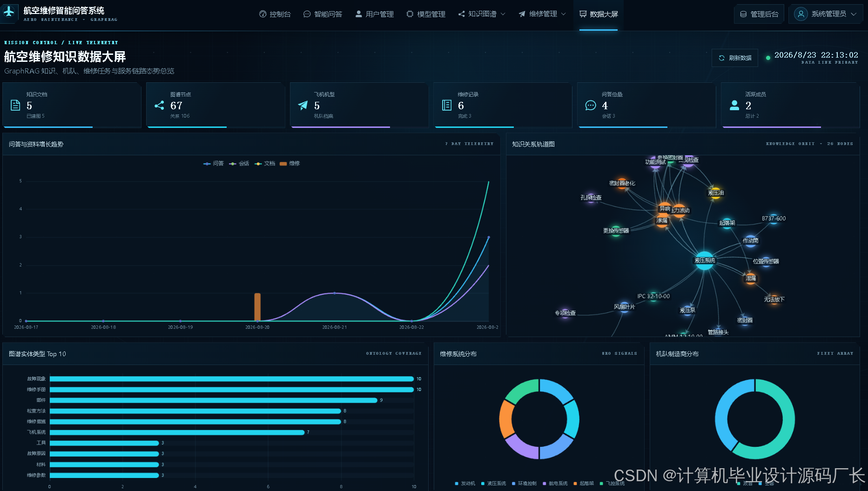
Task: Click the 问答与资料增长趋势 panel title
Action: coord(36,144)
